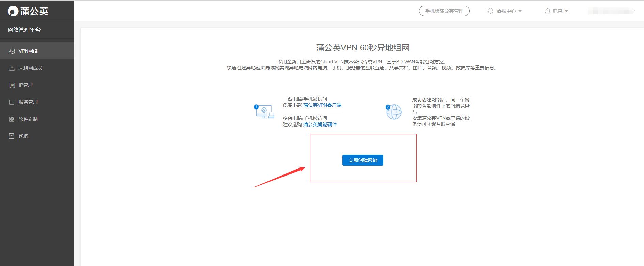Expand the 客服中心 dropdown arrow
This screenshot has width=644, height=266.
point(520,11)
